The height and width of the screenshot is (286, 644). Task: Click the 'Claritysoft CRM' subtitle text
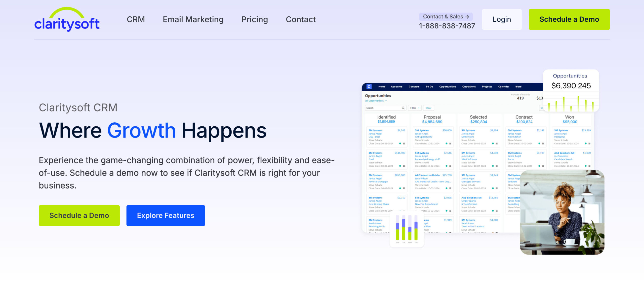pyautogui.click(x=78, y=108)
